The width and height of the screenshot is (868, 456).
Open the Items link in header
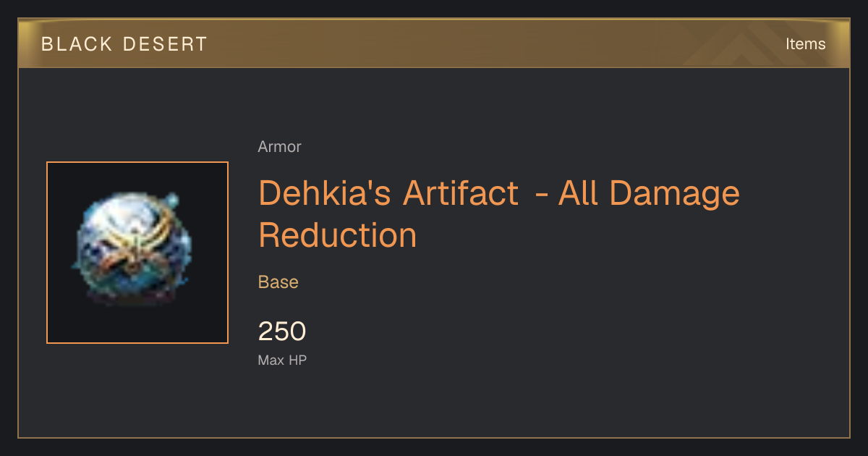[805, 43]
